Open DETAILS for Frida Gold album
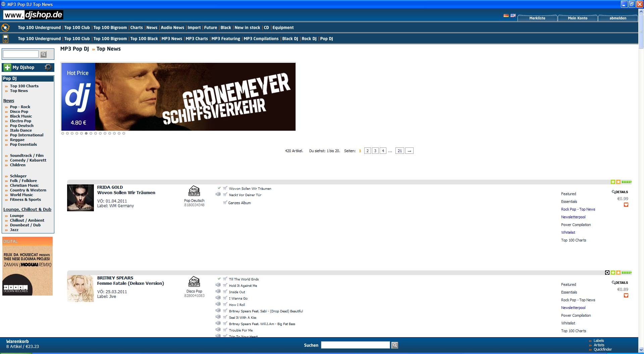The image size is (644, 354). coord(620,192)
